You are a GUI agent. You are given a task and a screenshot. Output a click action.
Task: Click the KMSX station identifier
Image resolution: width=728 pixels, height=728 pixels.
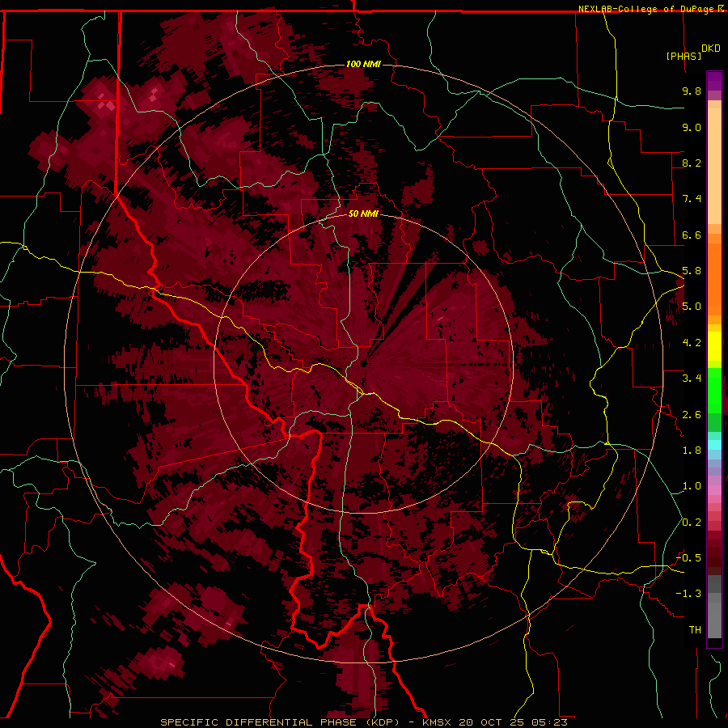(x=438, y=722)
